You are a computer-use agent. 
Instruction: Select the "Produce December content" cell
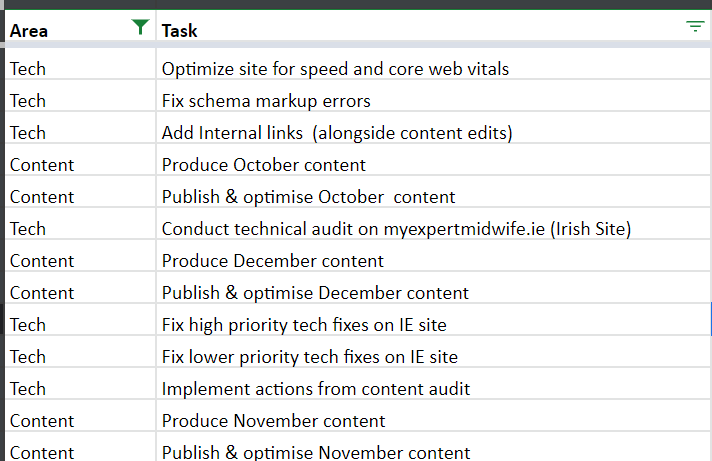[x=273, y=261]
